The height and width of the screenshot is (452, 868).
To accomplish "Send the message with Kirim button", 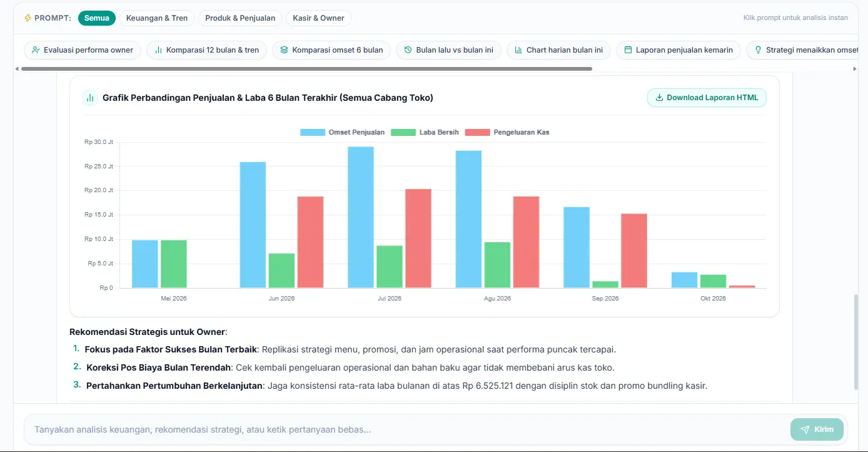I will click(x=817, y=429).
